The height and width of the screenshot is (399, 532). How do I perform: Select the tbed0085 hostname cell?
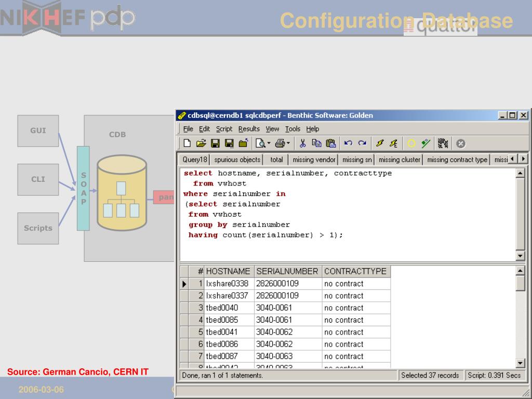229,320
